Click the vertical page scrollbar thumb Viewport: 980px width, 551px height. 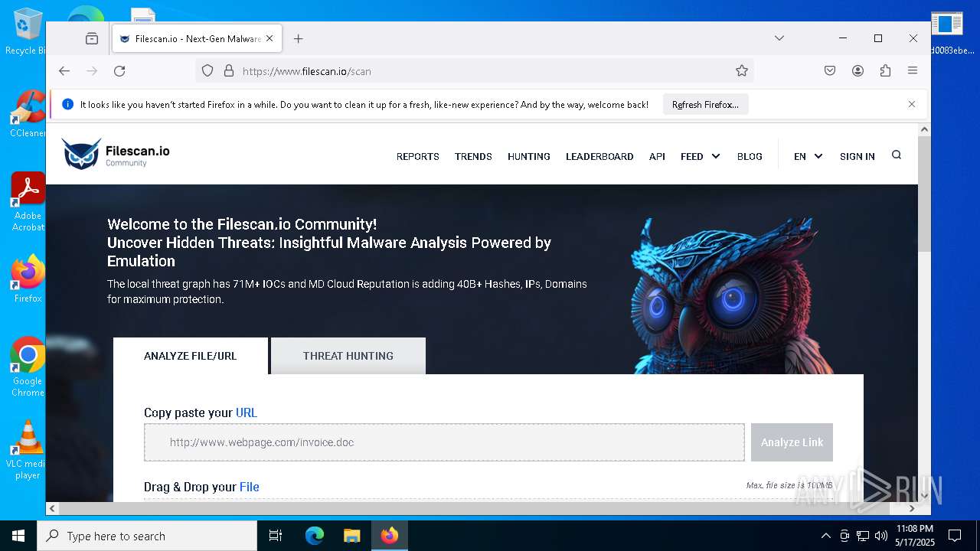tap(924, 194)
